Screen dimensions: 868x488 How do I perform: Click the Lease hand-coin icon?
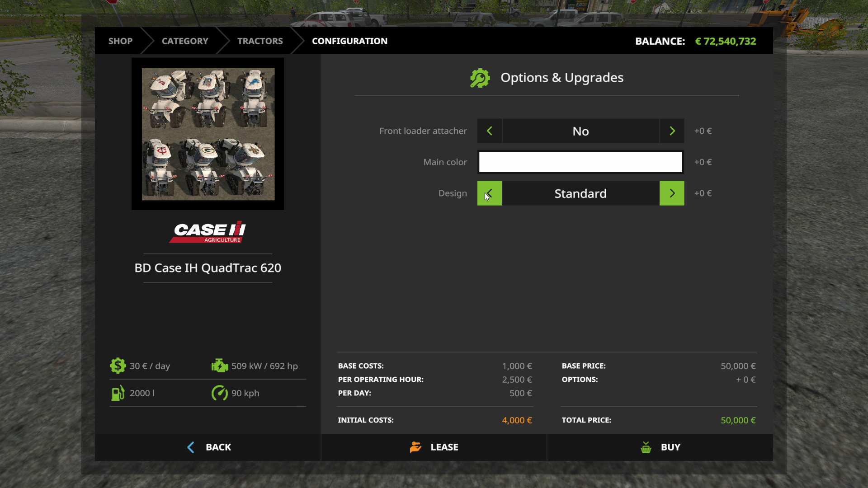(x=415, y=447)
